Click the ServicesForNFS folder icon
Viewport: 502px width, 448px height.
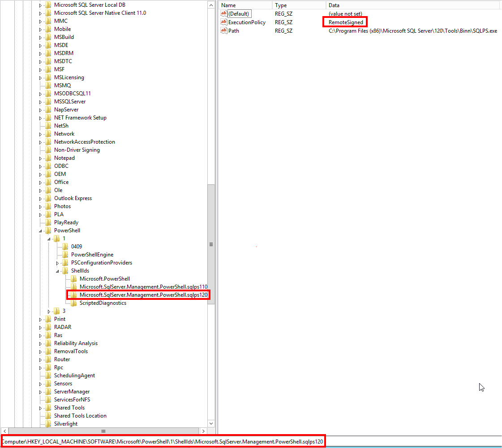pos(48,400)
